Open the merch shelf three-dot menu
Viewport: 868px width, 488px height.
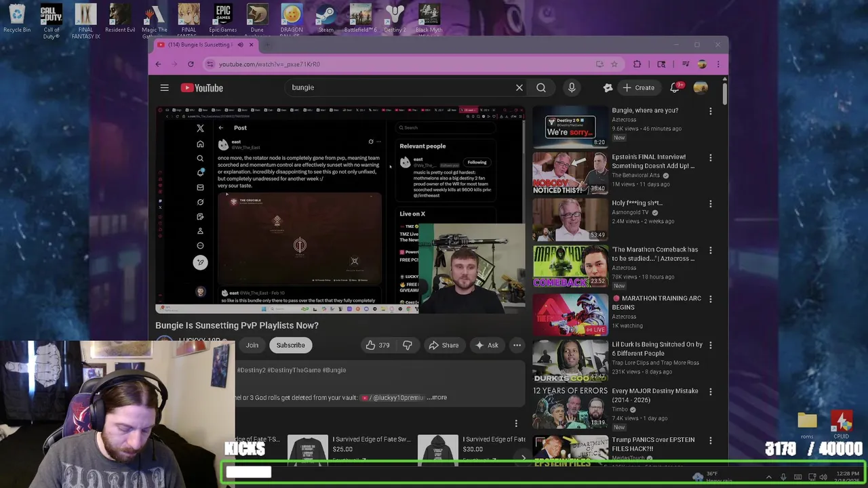pyautogui.click(x=516, y=424)
